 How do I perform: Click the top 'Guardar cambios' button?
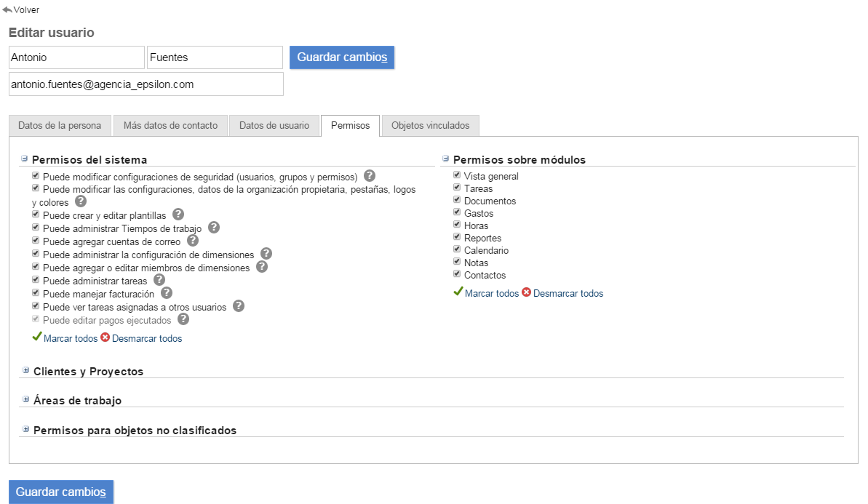341,57
